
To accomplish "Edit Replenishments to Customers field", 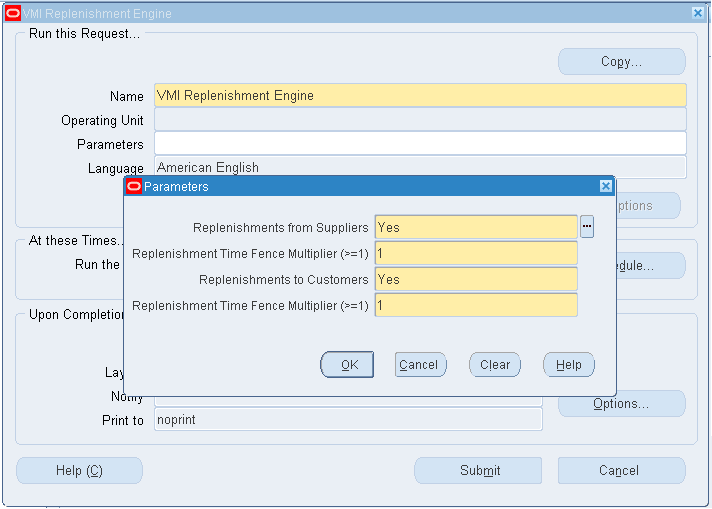I will click(x=476, y=279).
